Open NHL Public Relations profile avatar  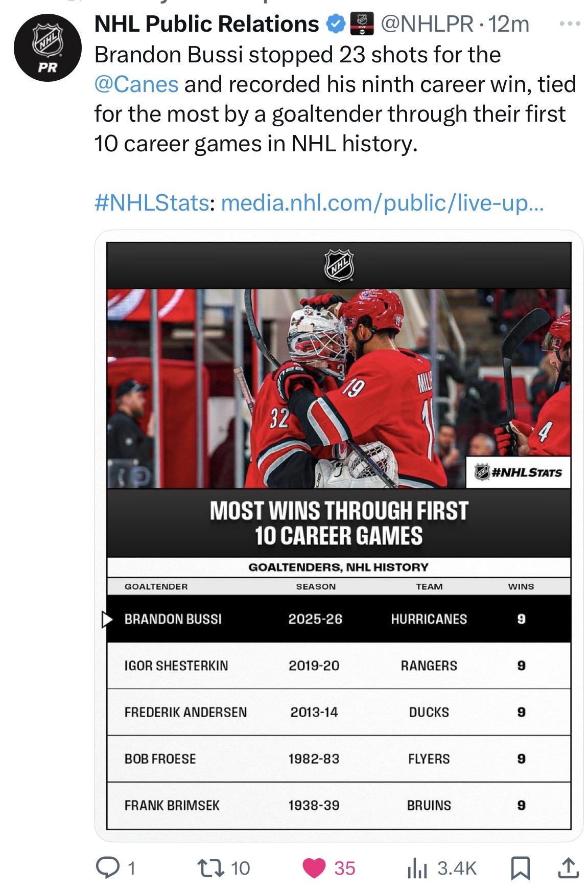[x=47, y=48]
